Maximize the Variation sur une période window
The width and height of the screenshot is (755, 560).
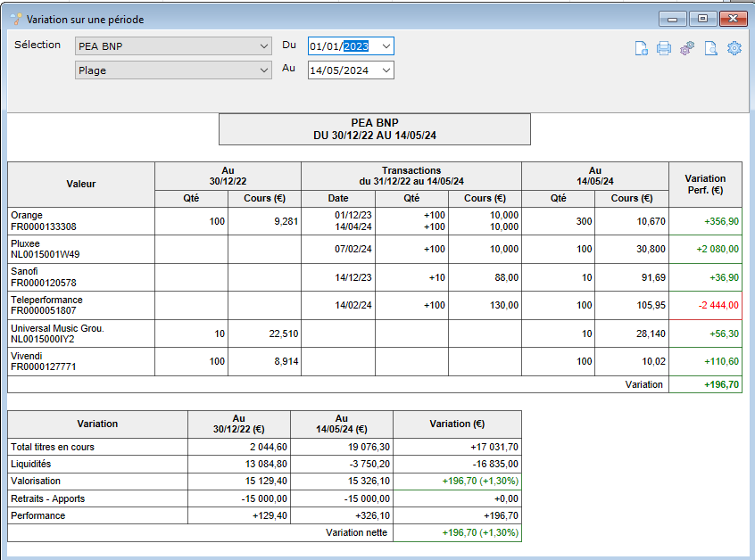[x=702, y=19]
